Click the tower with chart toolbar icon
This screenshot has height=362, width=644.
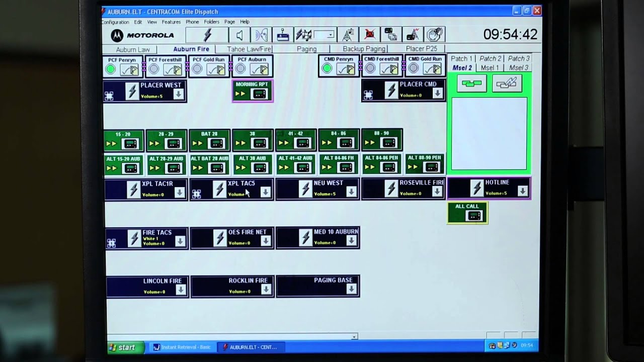point(413,35)
